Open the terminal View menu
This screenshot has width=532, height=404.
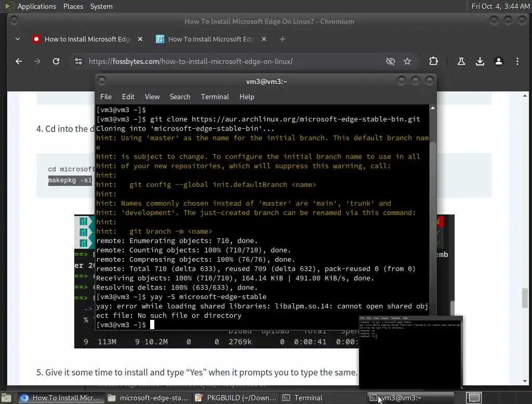point(152,97)
